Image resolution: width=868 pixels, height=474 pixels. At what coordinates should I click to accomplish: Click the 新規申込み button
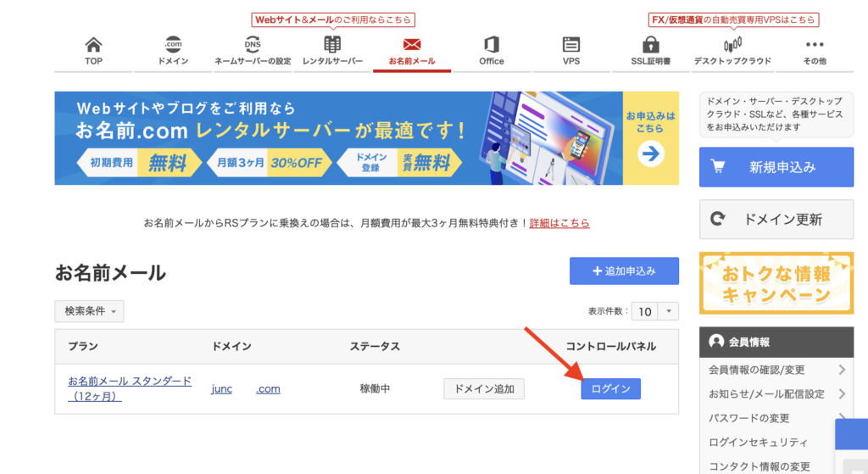coord(776,167)
